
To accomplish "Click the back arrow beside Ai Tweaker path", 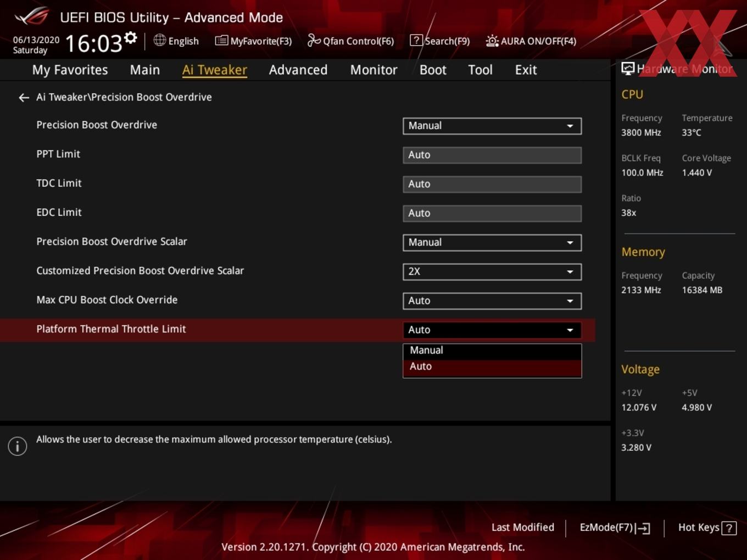I will [x=24, y=98].
